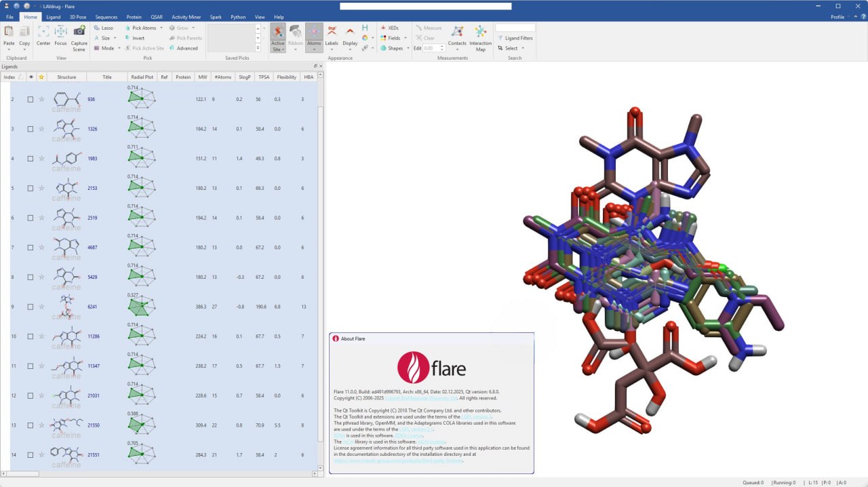
Task: Click the Focus view icon
Action: coord(60,31)
